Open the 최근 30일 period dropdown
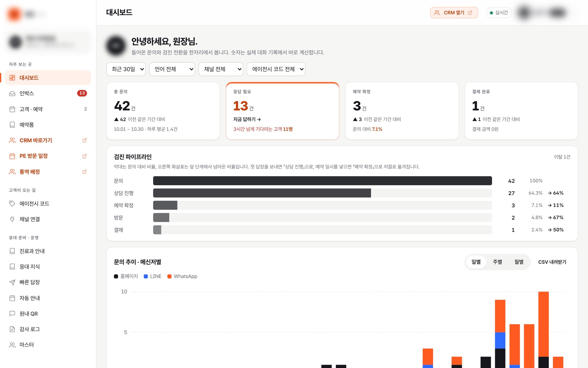588x368 pixels. [126, 69]
